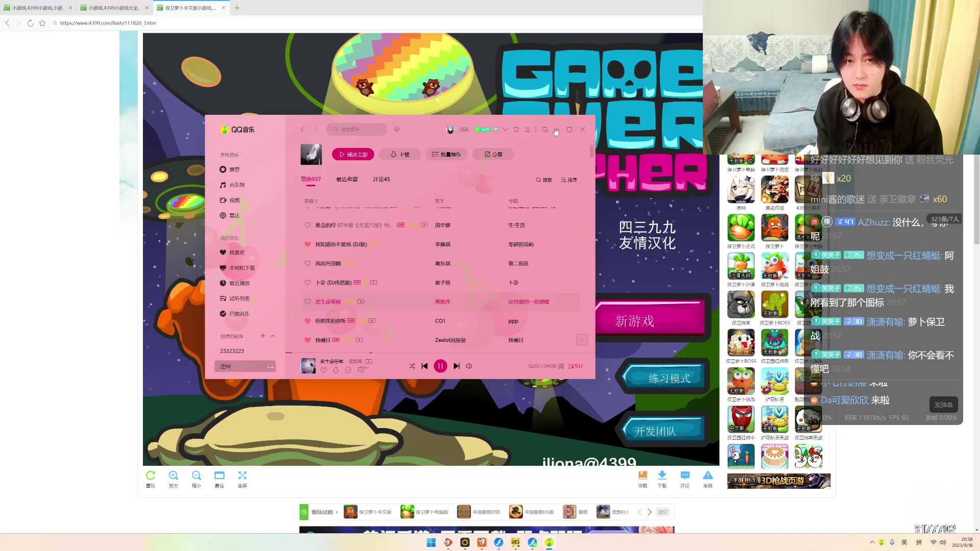Search within the playlist using 搜索
The height and width of the screenshot is (551, 980).
tap(544, 180)
